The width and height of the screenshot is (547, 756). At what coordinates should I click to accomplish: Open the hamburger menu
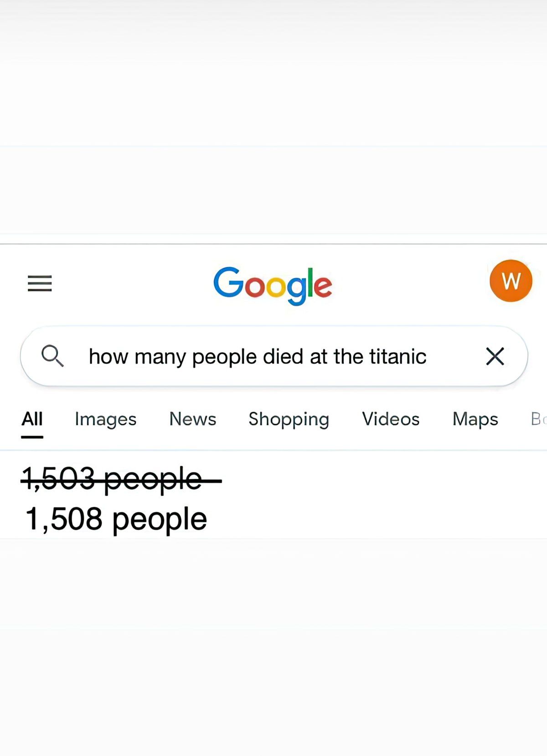click(40, 283)
